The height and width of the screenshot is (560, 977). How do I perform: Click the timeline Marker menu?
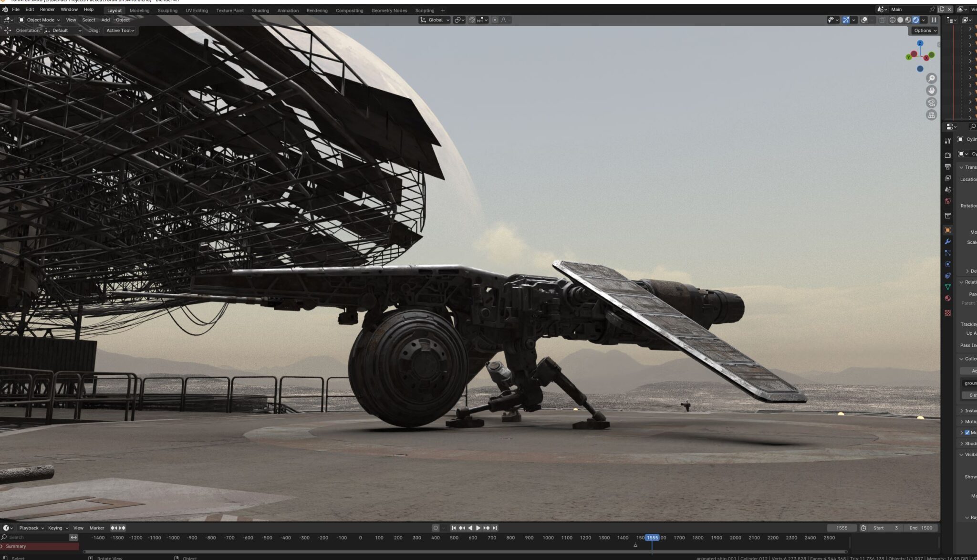tap(97, 528)
